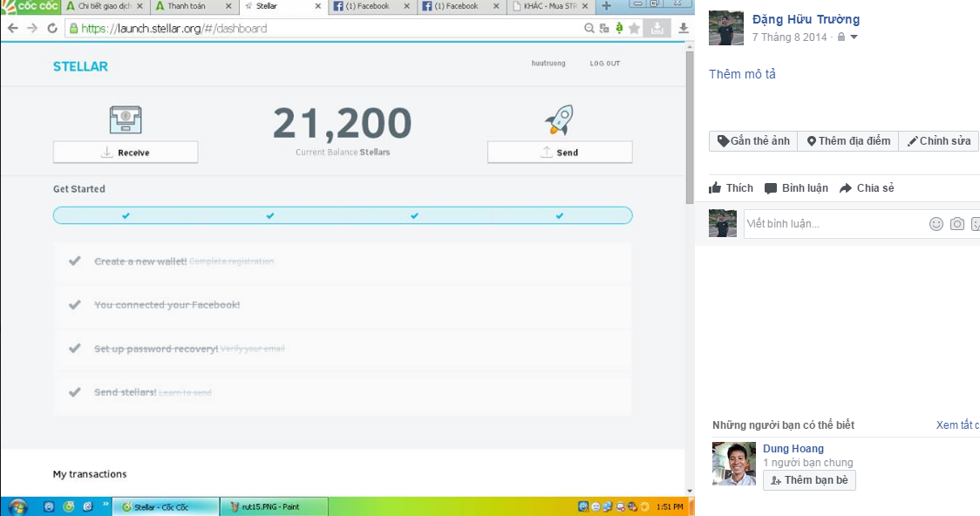Close the Thanh toán tab
This screenshot has width=980, height=516.
pos(228,6)
